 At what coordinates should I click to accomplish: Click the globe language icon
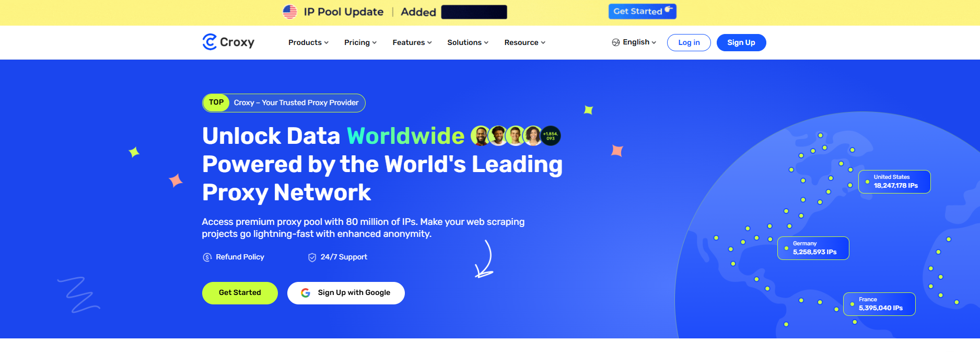tap(616, 42)
